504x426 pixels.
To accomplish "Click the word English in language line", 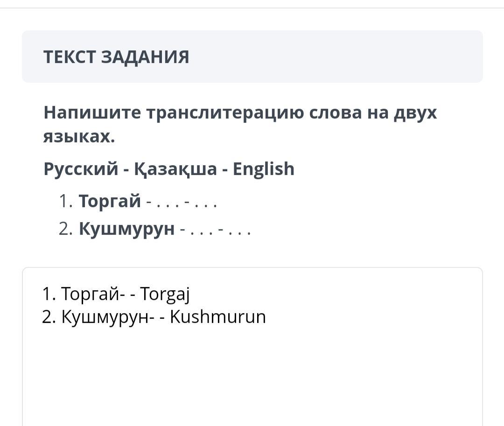I will pos(264,169).
